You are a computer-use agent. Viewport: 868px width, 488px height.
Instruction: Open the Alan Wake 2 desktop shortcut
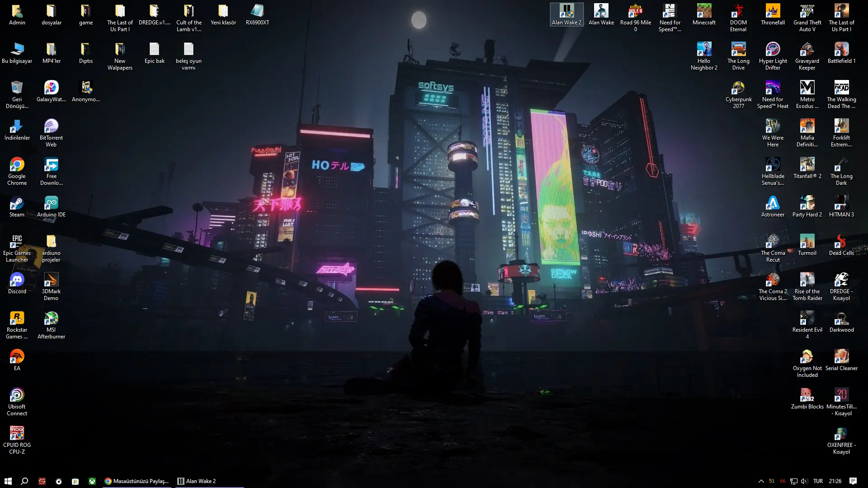click(x=566, y=14)
